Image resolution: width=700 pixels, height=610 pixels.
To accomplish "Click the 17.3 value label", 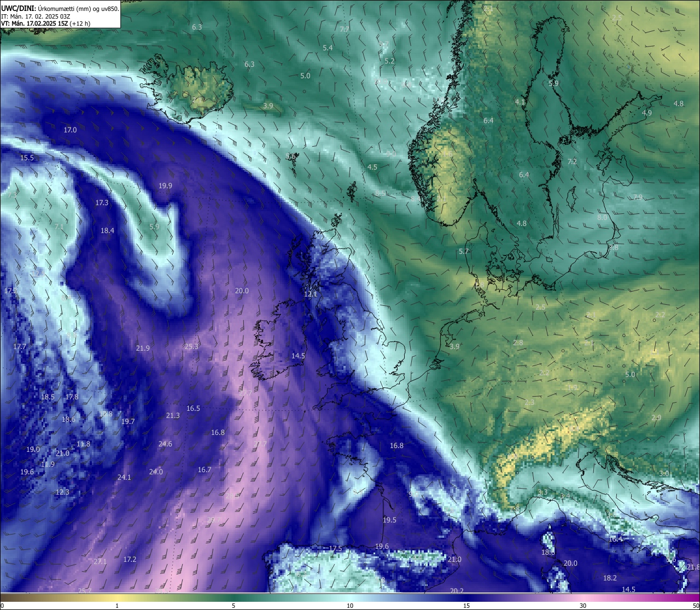I will (102, 202).
